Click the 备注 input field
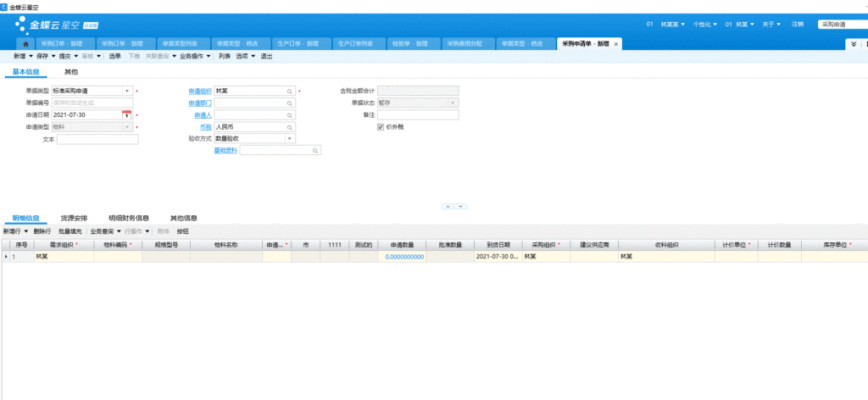The width and height of the screenshot is (868, 400). (x=417, y=114)
